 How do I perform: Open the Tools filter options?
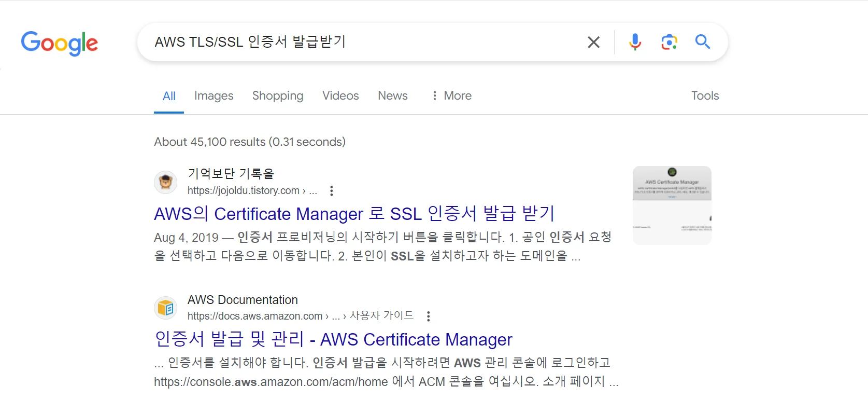pyautogui.click(x=705, y=95)
